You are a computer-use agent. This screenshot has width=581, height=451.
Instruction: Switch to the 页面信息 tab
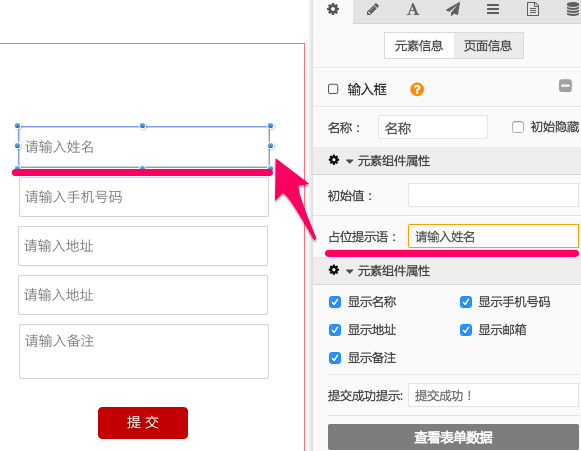(x=488, y=46)
